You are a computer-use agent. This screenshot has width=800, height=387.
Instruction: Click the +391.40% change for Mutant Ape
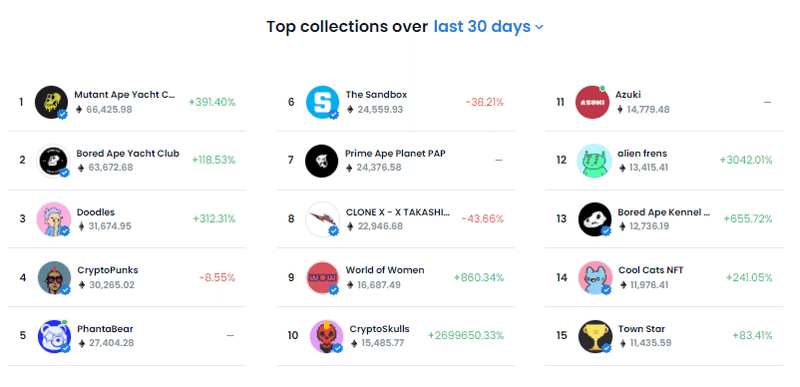(x=212, y=102)
